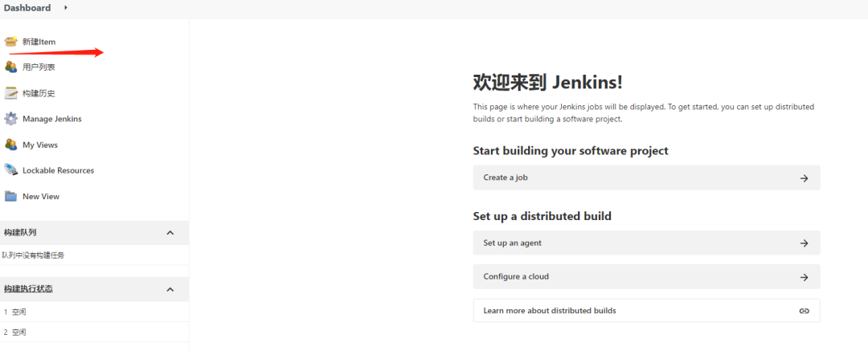Open Learn more about distributed builds

click(646, 311)
